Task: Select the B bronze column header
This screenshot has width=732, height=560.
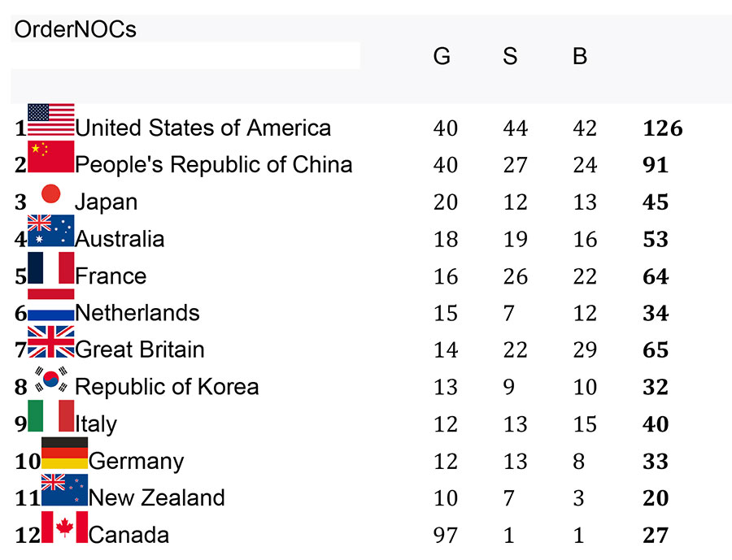Action: coord(580,56)
